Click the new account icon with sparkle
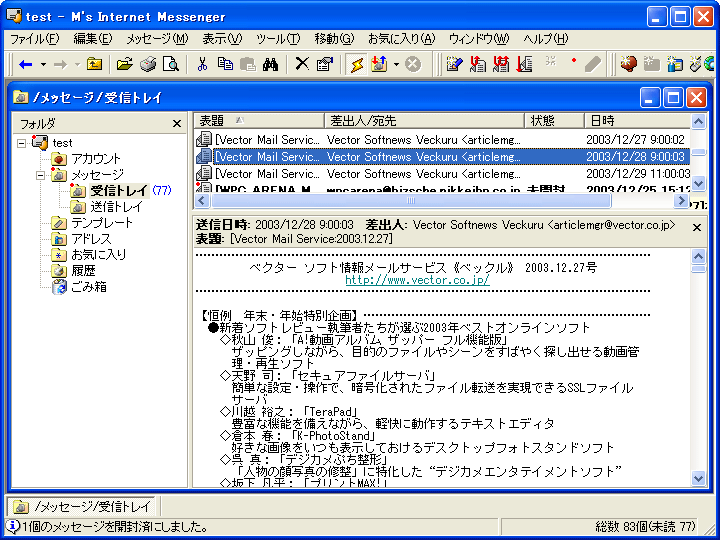Screen dimensions: 720x540 [x=628, y=65]
